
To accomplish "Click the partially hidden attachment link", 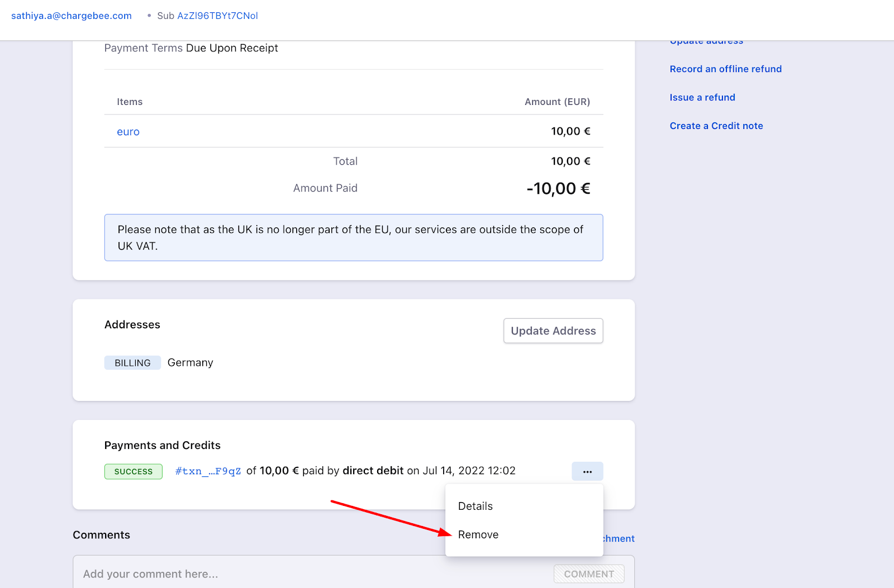I will pos(619,538).
